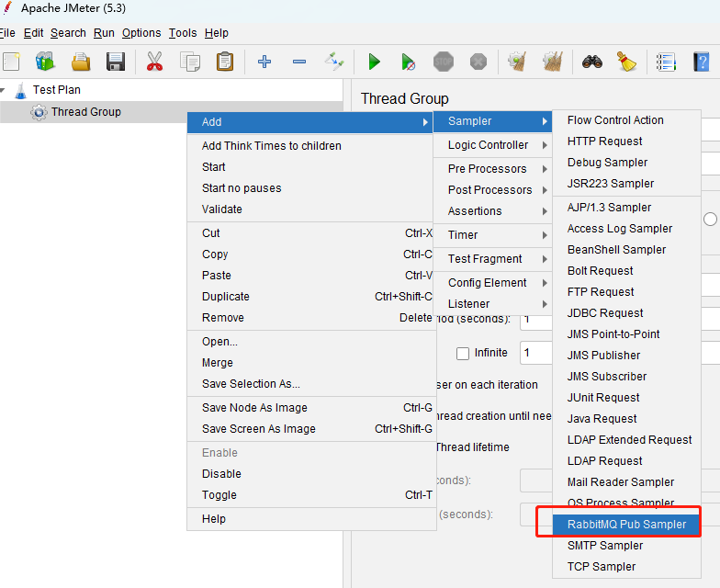Open the Options menu

point(141,33)
